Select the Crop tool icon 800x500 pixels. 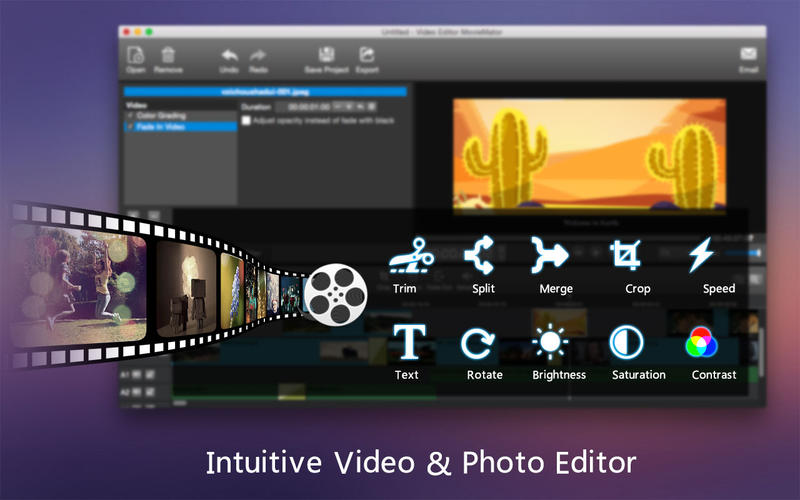point(626,255)
